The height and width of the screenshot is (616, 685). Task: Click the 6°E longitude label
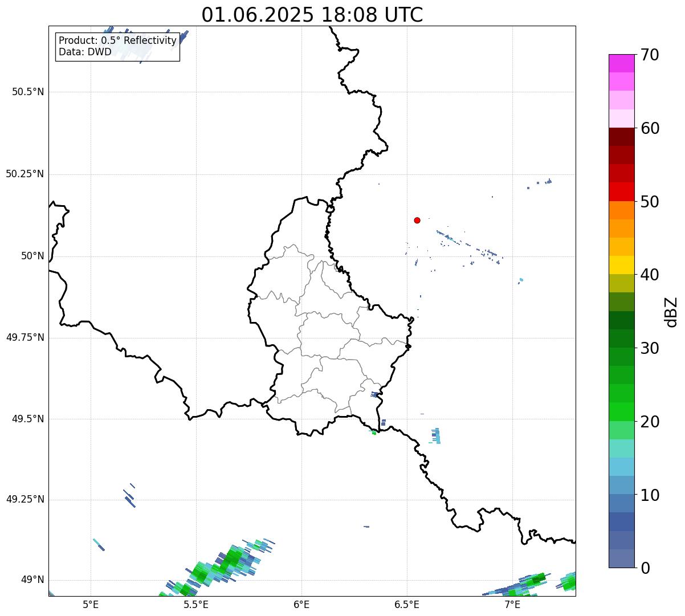[x=301, y=605]
